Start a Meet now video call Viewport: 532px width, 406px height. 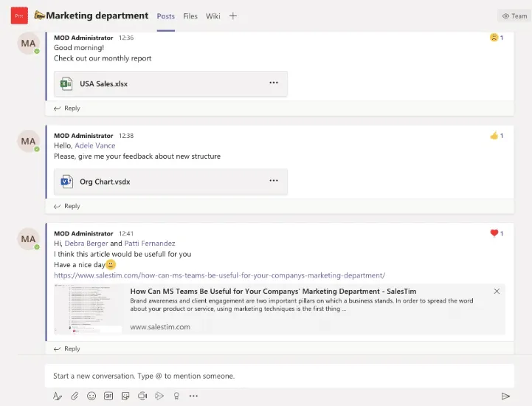click(142, 396)
